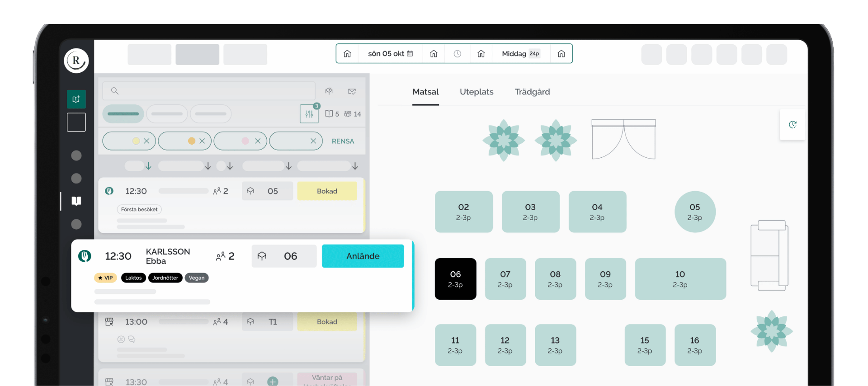Click RENSA to clear filters

click(x=343, y=141)
